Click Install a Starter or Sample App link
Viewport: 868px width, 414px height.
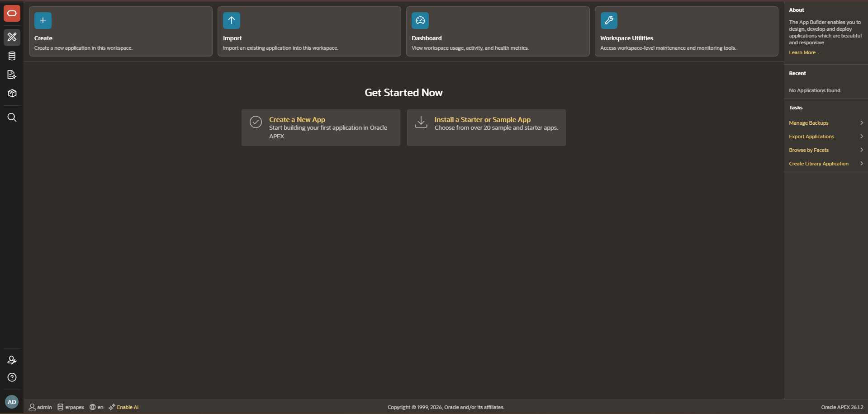tap(483, 120)
